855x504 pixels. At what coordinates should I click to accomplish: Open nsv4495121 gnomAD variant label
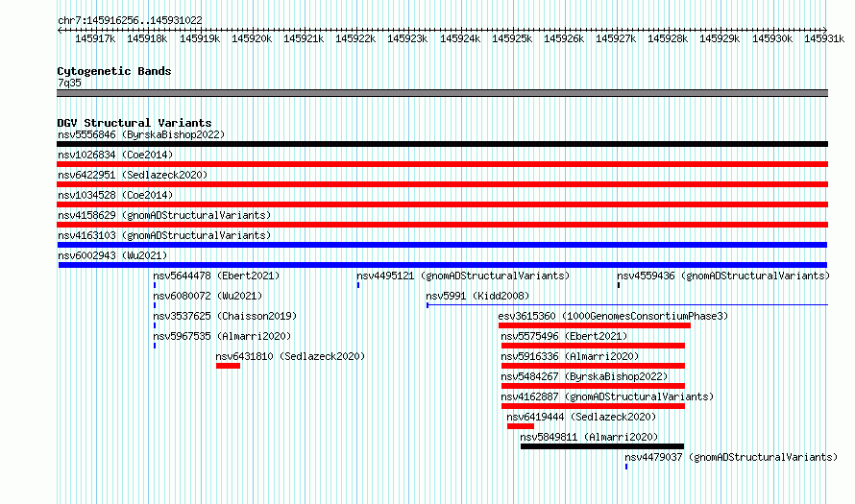tap(463, 276)
